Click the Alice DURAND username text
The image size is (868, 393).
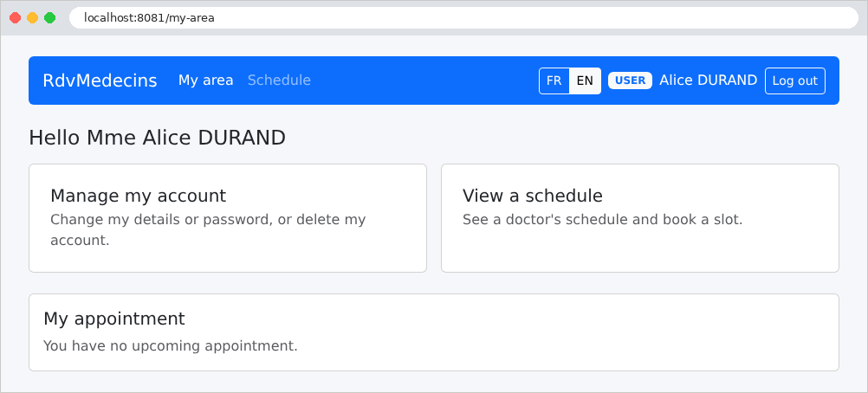(708, 81)
